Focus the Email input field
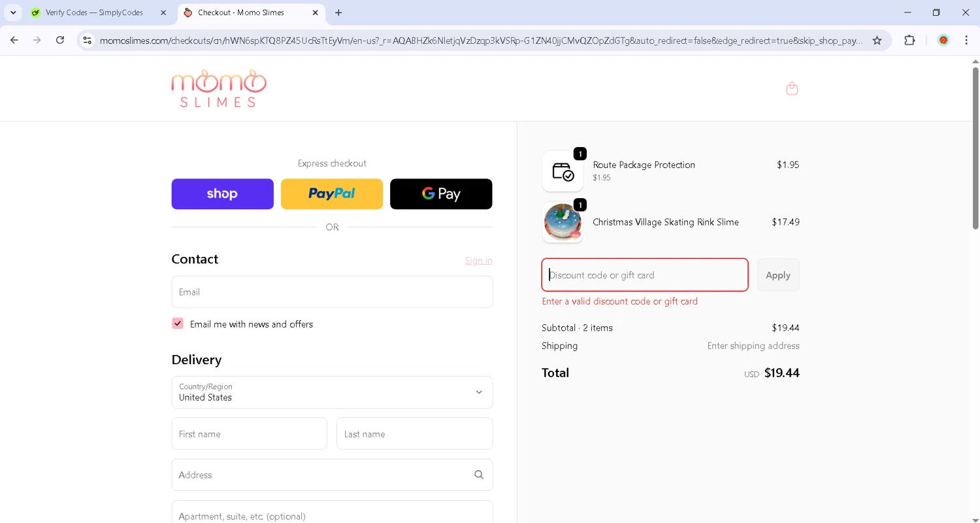The image size is (980, 523). [332, 292]
